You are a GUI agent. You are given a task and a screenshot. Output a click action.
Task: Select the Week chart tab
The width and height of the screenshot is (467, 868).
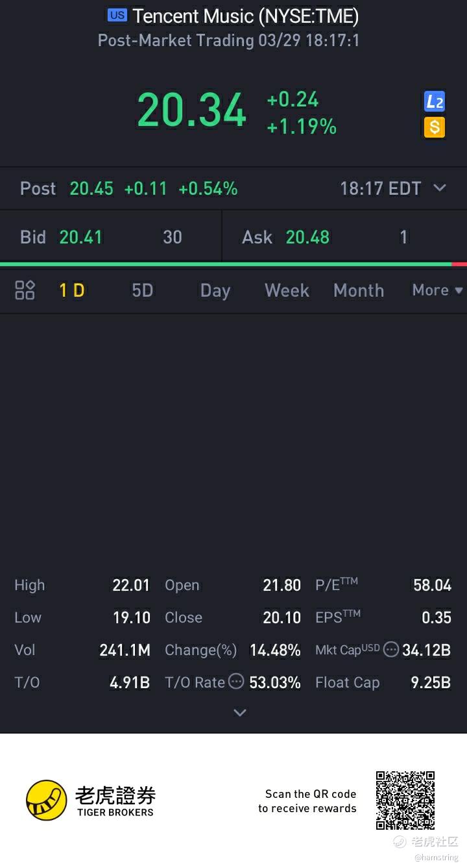point(287,290)
